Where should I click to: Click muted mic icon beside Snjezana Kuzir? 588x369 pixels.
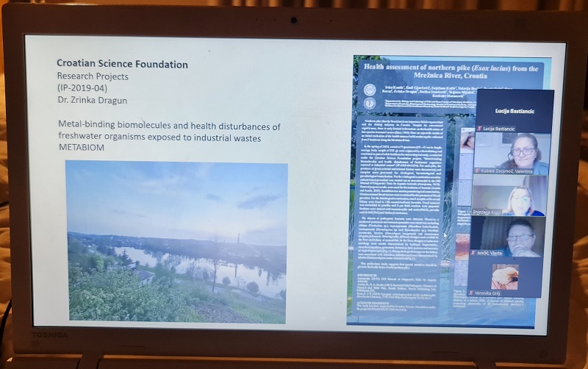(477, 209)
